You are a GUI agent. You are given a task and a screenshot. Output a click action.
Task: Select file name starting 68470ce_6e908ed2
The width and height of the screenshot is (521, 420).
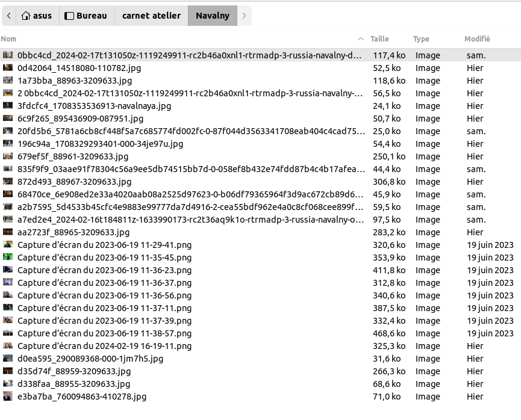pyautogui.click(x=190, y=194)
